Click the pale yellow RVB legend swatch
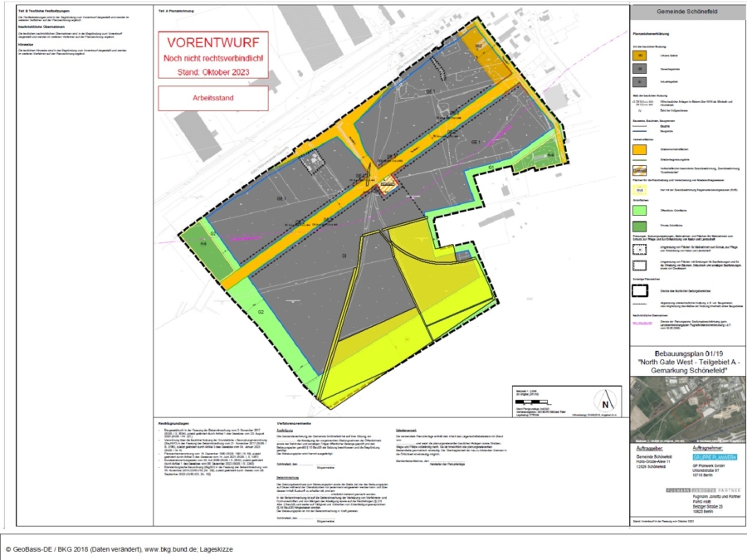The height and width of the screenshot is (560, 747). (639, 190)
